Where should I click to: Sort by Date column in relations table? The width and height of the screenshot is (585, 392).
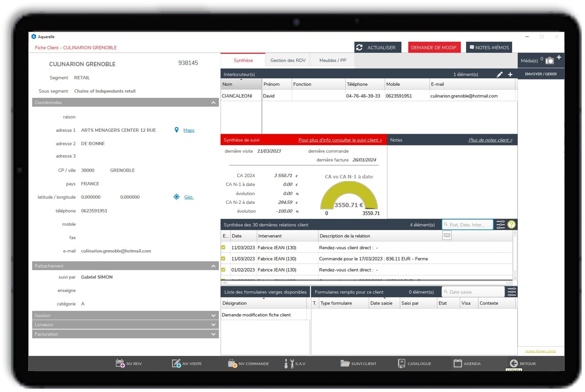tap(243, 236)
